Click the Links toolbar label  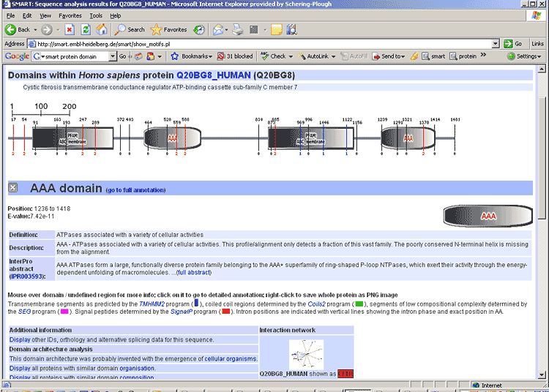537,44
